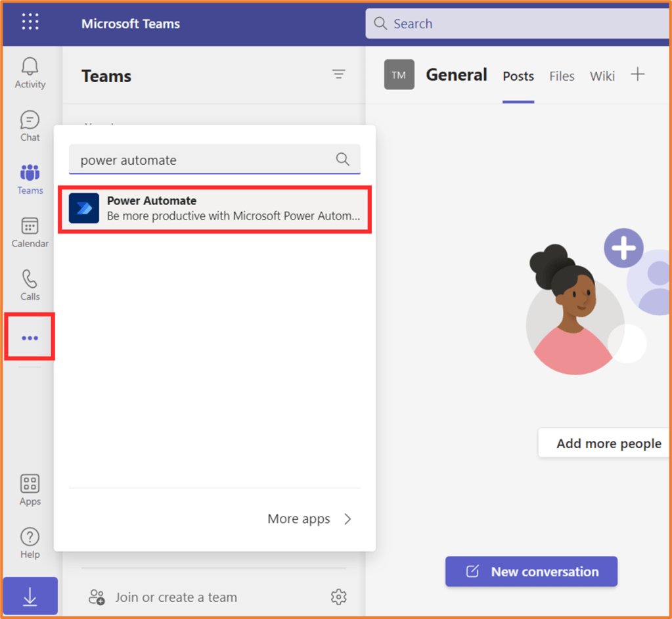Switch to the Wiki tab
672x619 pixels.
coord(602,76)
